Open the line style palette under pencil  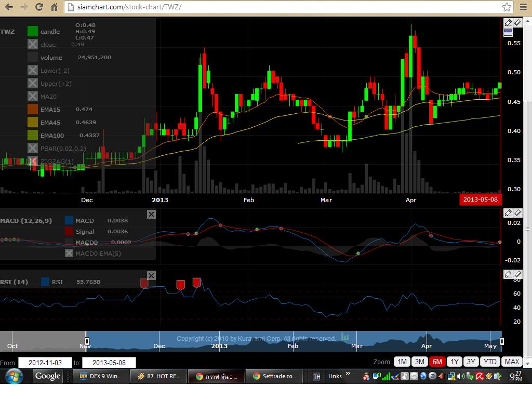[508, 32]
